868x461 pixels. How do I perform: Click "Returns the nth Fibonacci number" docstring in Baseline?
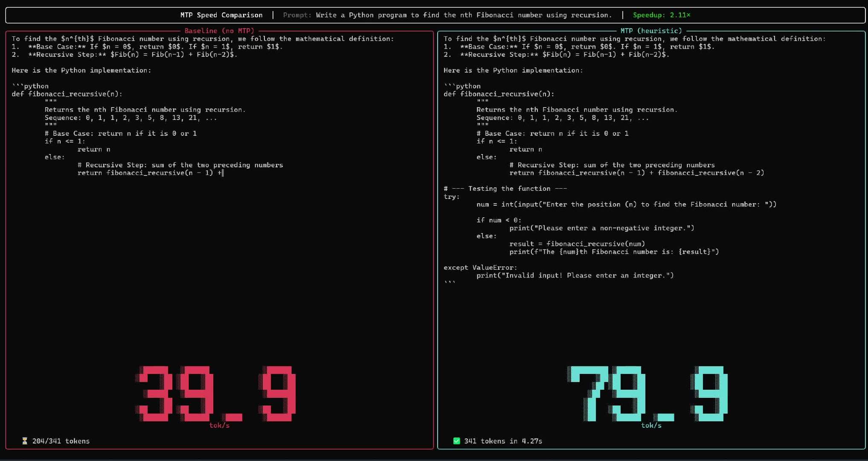click(x=145, y=110)
